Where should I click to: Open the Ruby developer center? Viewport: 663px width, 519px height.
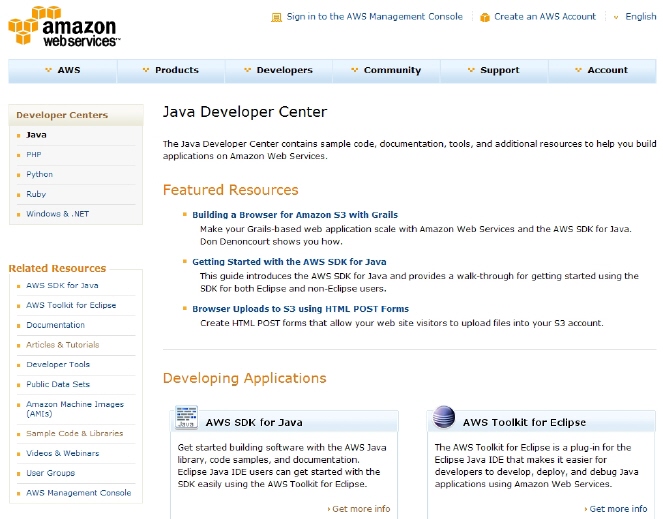point(36,194)
